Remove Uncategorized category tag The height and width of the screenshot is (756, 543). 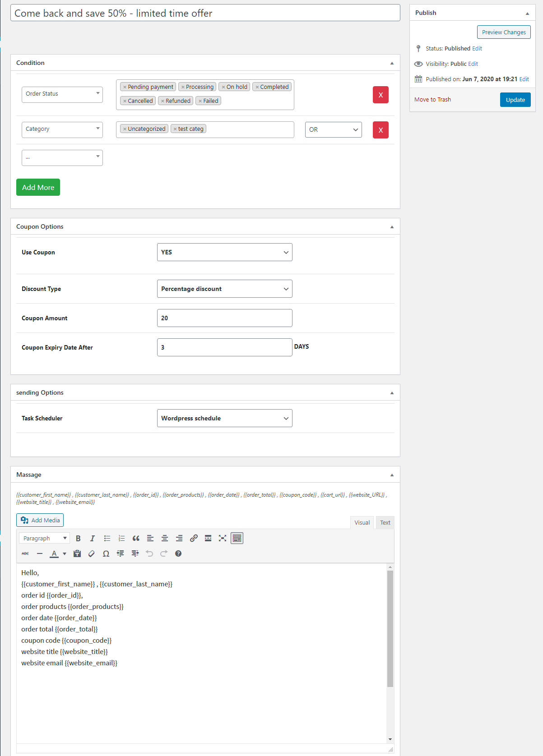point(125,129)
